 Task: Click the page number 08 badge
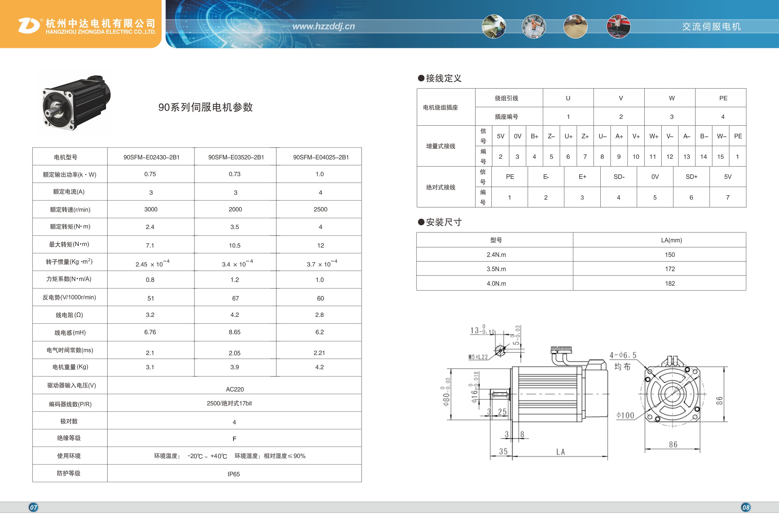pos(746,507)
